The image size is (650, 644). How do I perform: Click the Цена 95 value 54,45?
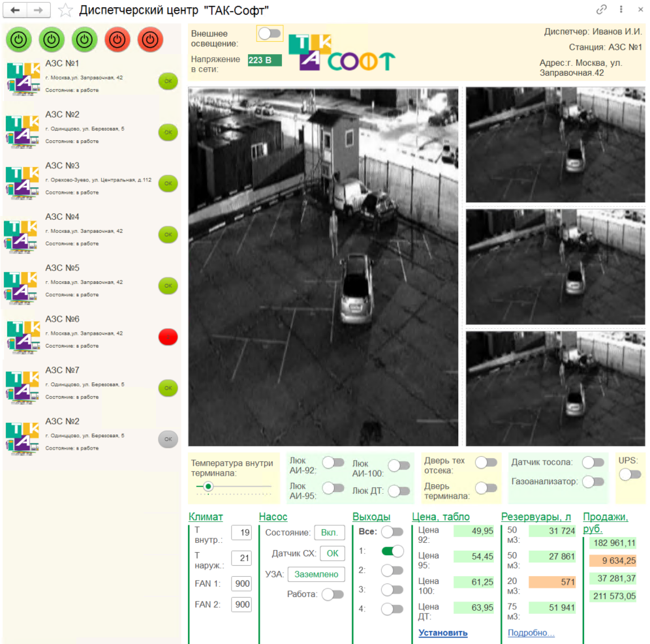474,557
